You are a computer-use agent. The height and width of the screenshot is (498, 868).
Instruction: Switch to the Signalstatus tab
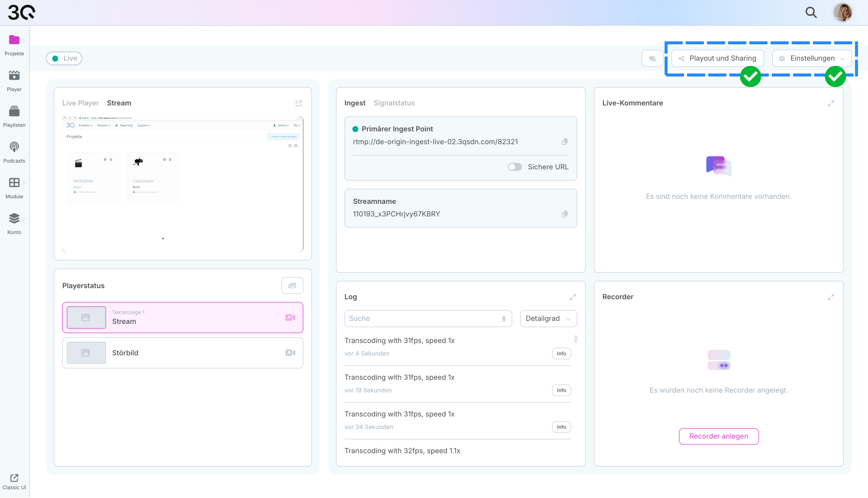(394, 103)
